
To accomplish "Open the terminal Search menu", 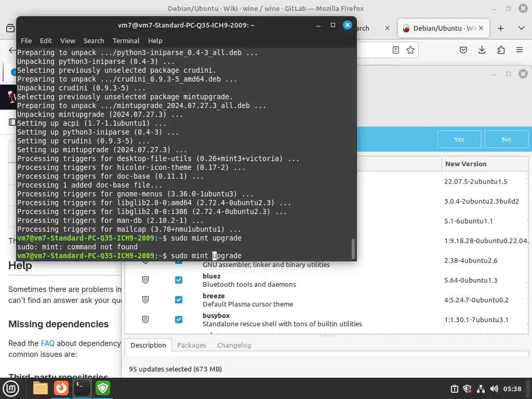I will [x=94, y=41].
